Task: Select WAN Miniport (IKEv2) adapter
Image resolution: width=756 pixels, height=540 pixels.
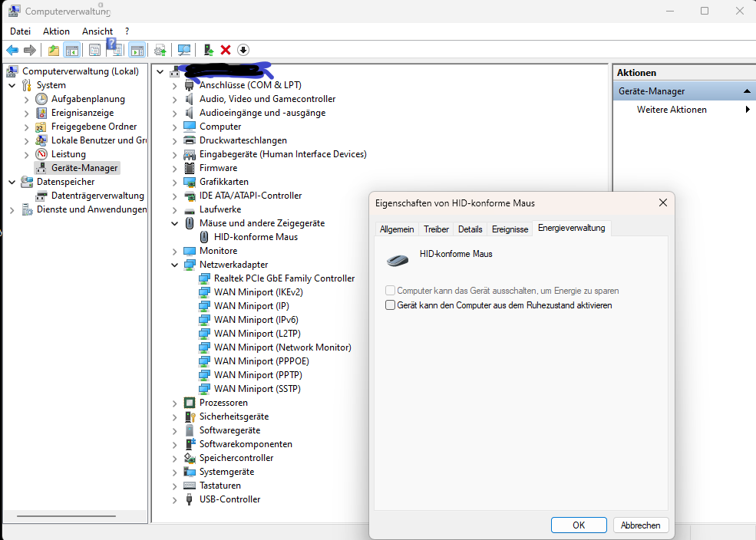Action: tap(259, 292)
